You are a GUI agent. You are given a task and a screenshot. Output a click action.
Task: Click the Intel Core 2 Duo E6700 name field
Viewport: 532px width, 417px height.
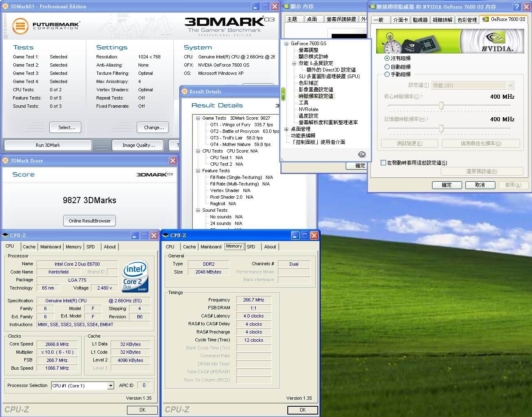pos(77,264)
